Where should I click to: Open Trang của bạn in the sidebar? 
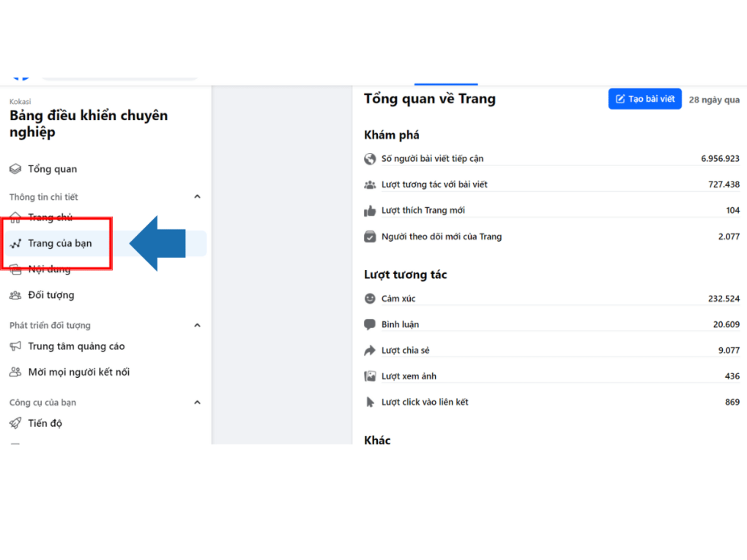[x=59, y=243]
